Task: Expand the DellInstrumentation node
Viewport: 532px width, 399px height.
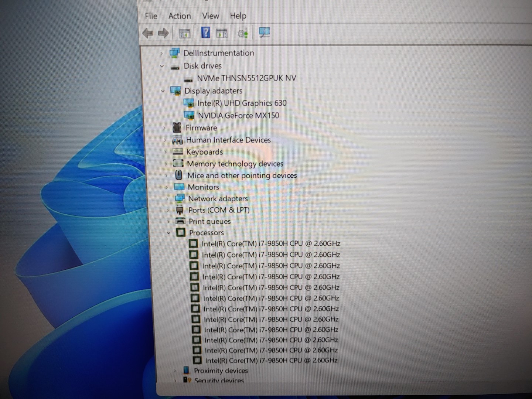Action: tap(161, 54)
